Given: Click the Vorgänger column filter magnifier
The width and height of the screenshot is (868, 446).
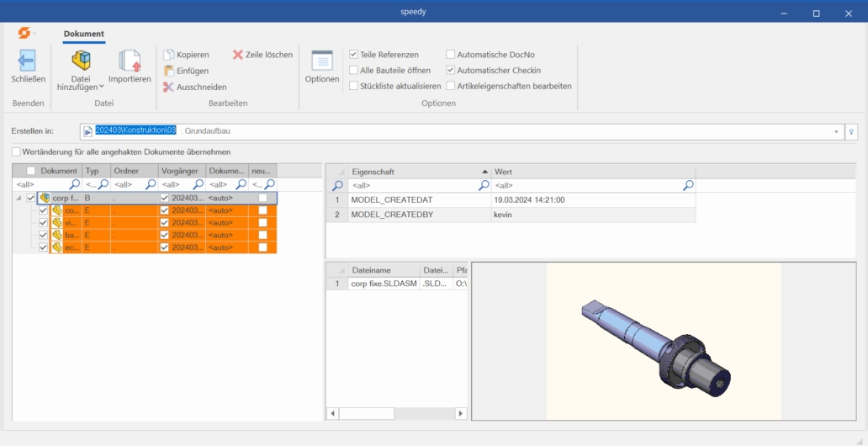Looking at the screenshot, I should pyautogui.click(x=198, y=184).
